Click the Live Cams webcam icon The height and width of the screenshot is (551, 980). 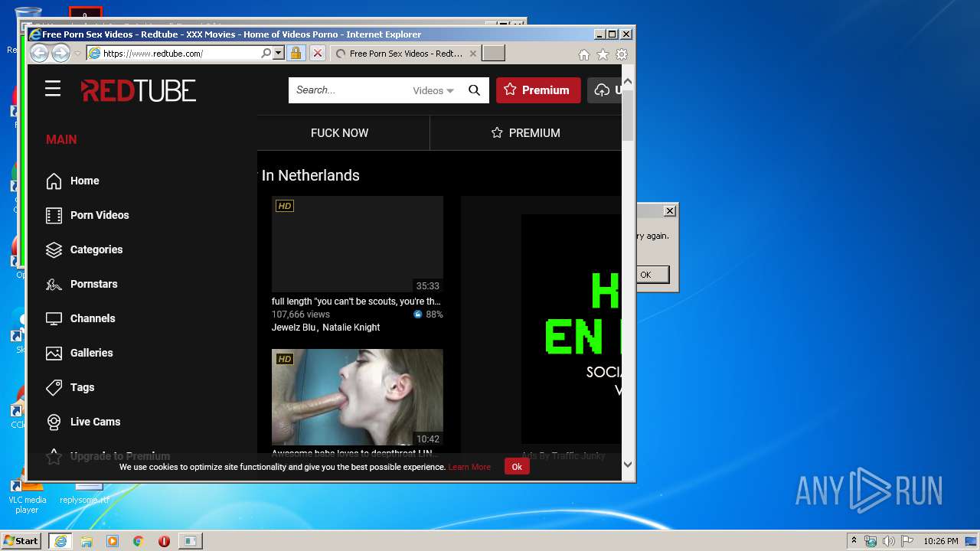pyautogui.click(x=54, y=422)
